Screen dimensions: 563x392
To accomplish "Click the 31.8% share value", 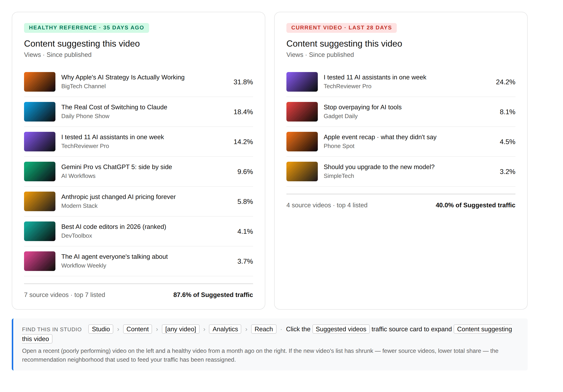I will (243, 82).
